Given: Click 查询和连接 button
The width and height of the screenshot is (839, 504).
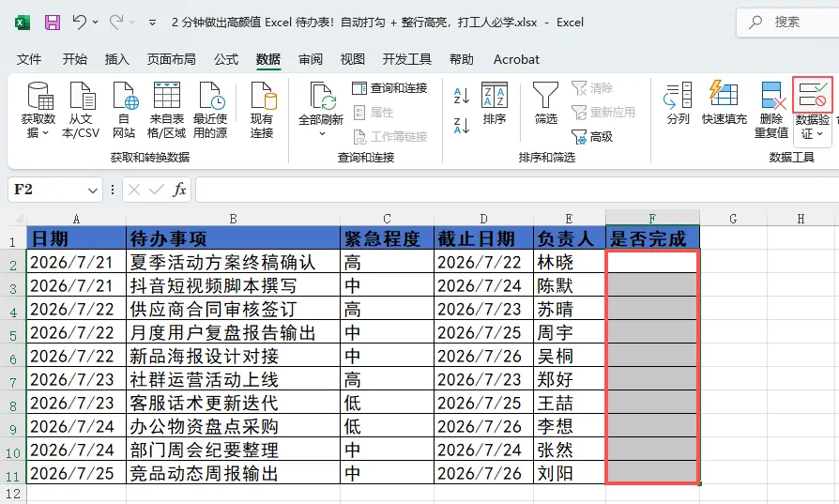Looking at the screenshot, I should coord(389,87).
